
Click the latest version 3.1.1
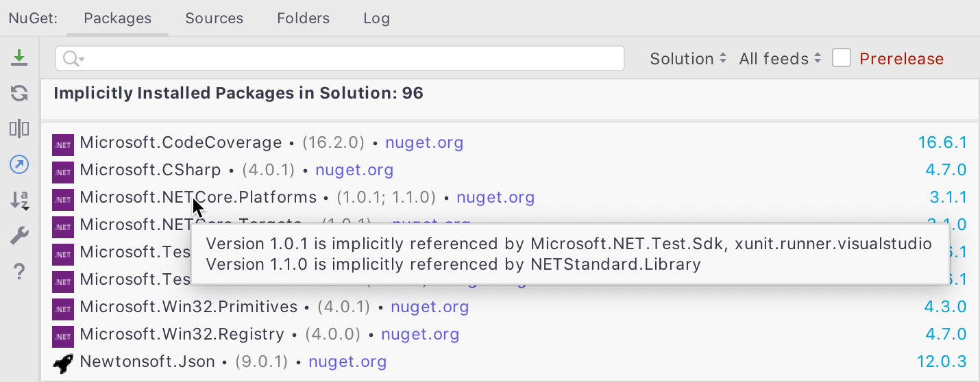click(948, 198)
